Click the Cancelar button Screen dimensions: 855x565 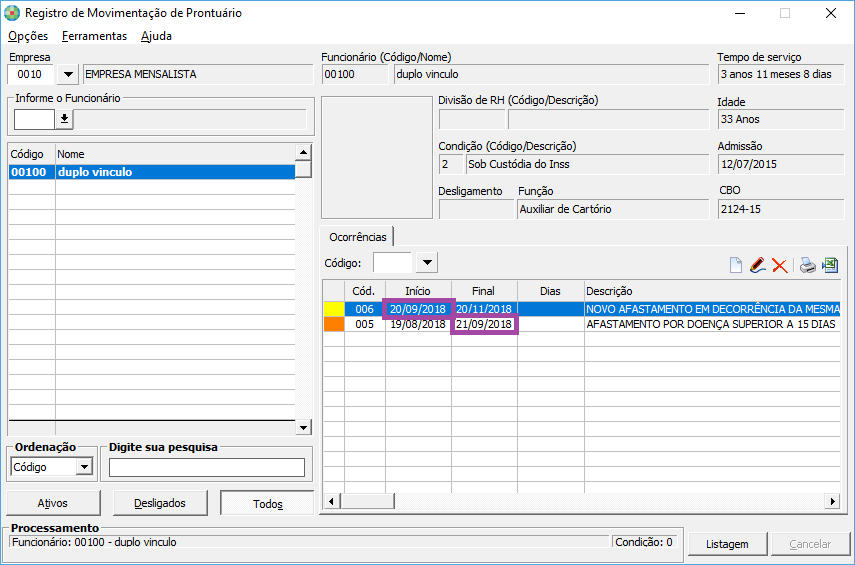tap(810, 544)
